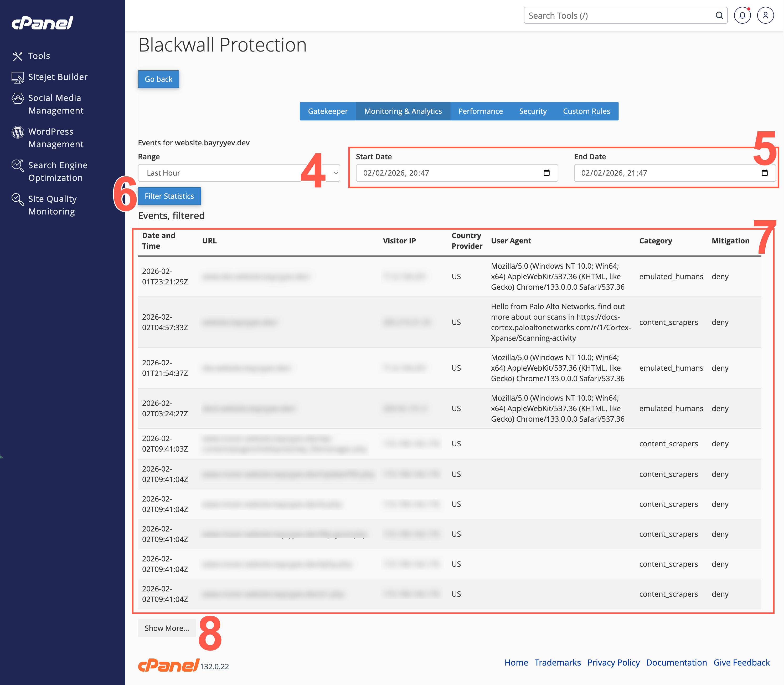Click the cPanel logo in sidebar
The height and width of the screenshot is (685, 784).
pos(42,23)
